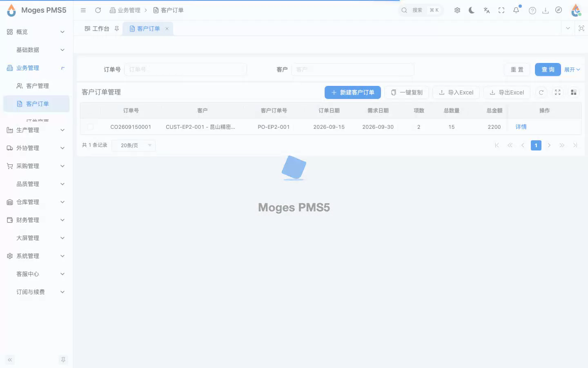The height and width of the screenshot is (368, 588).
Task: Maximize content area icon in tab bar
Action: click(x=581, y=28)
